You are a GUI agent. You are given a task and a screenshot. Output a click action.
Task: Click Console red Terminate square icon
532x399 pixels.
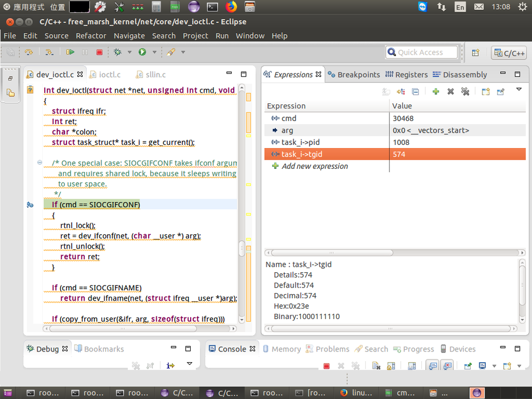326,366
